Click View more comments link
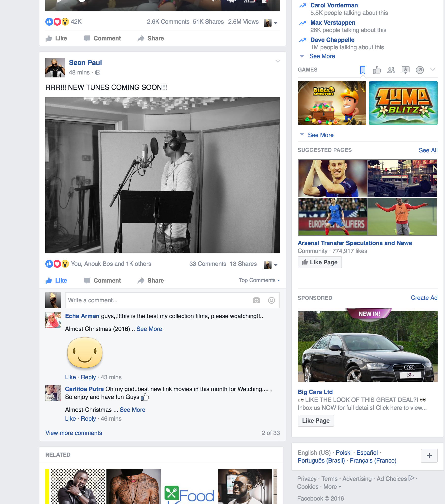This screenshot has height=504, width=445. click(74, 433)
